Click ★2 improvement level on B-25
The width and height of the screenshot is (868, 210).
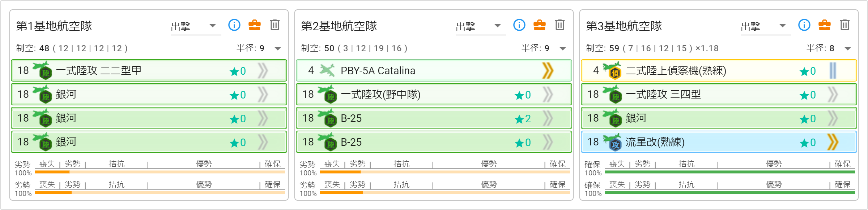click(523, 119)
